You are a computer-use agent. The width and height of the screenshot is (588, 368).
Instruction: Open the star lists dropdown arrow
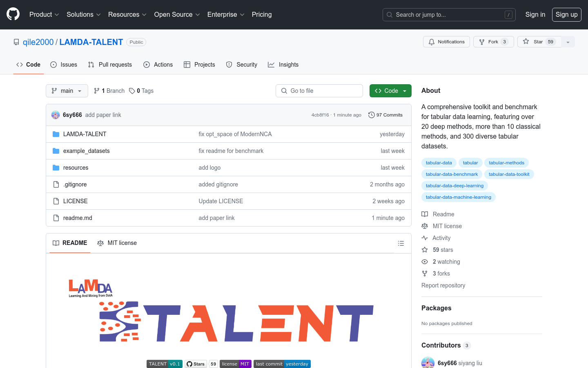(x=568, y=42)
